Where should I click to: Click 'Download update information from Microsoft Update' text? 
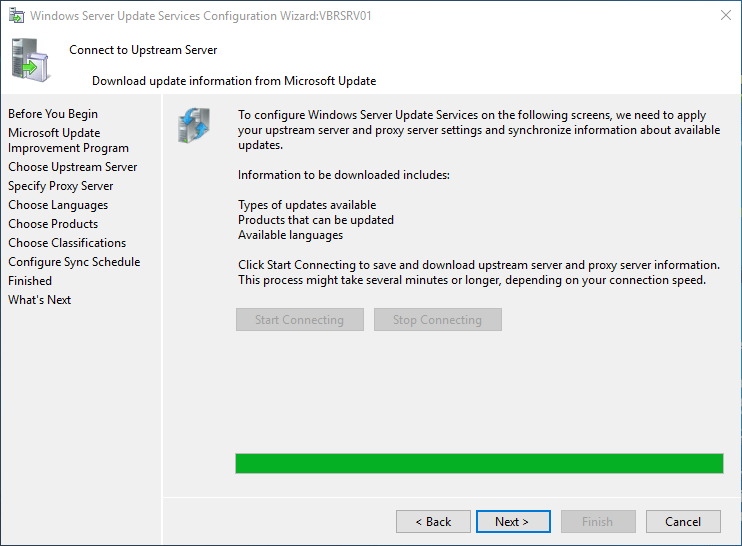[x=234, y=81]
